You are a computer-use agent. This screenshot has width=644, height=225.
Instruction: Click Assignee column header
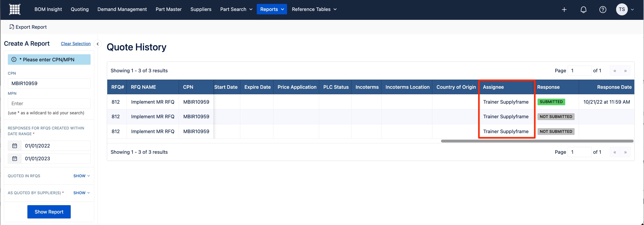coord(506,87)
